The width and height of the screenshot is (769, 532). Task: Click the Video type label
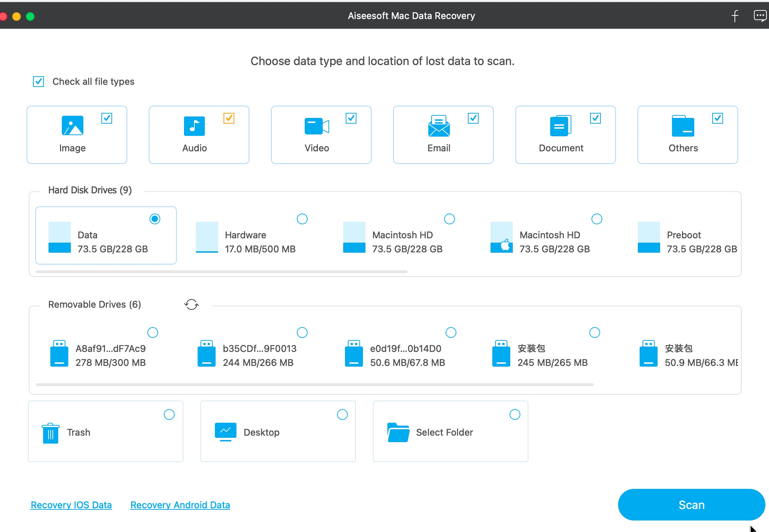coord(317,148)
